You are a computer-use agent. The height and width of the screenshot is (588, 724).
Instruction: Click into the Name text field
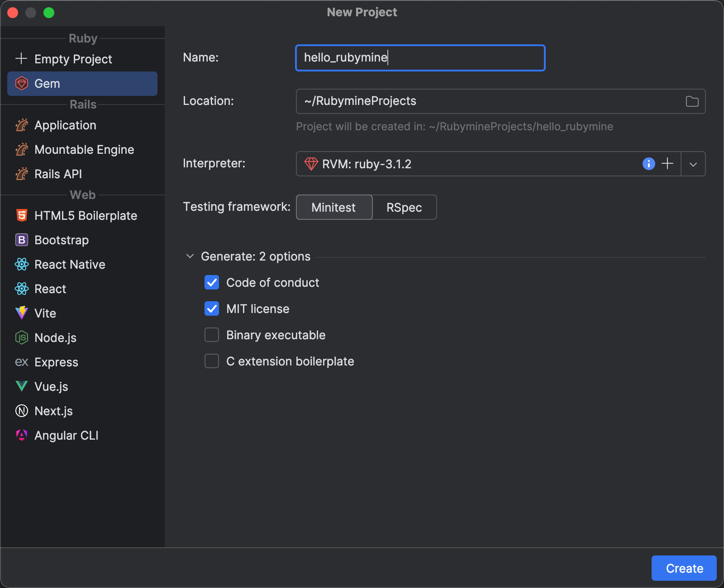pos(420,58)
